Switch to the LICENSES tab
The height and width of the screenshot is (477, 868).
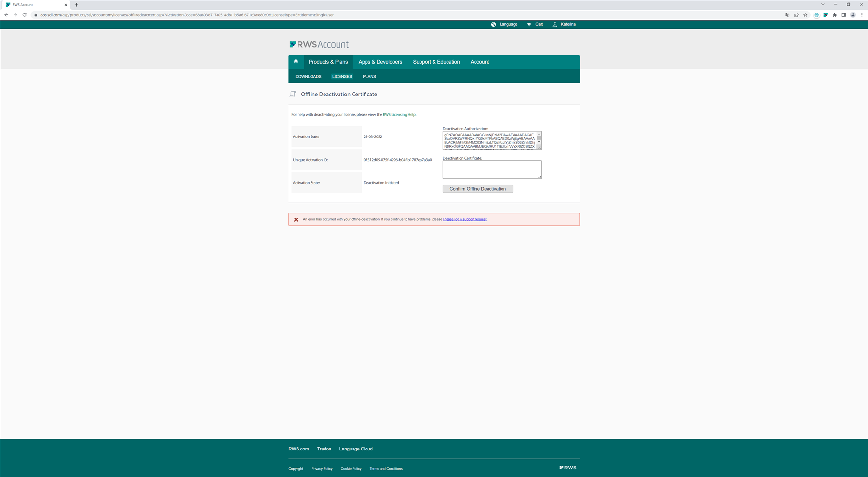342,77
